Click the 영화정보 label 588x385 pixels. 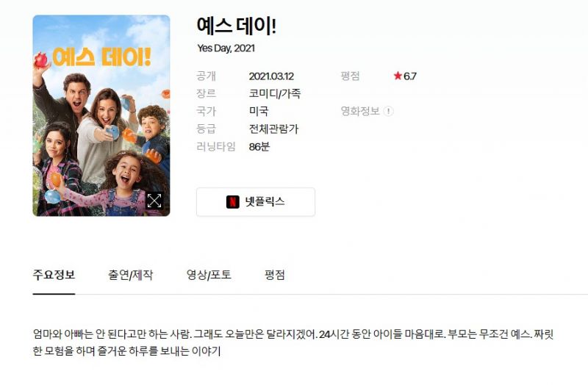click(360, 111)
